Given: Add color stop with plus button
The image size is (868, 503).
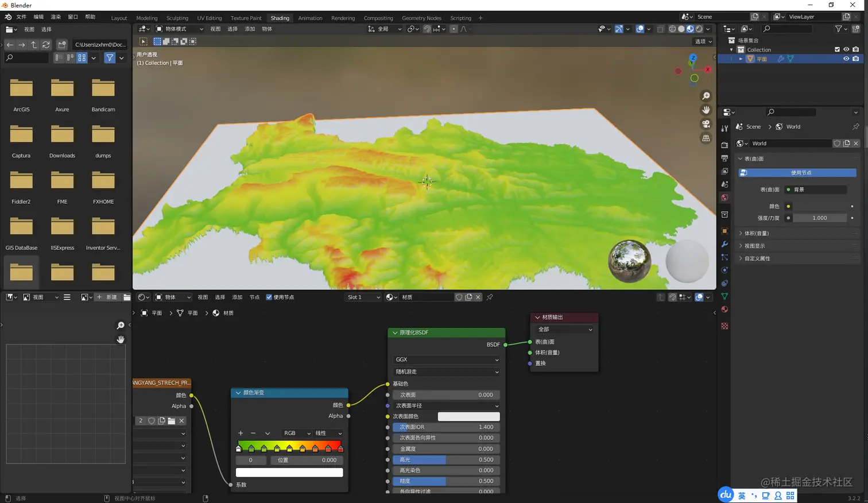Looking at the screenshot, I should [x=241, y=434].
